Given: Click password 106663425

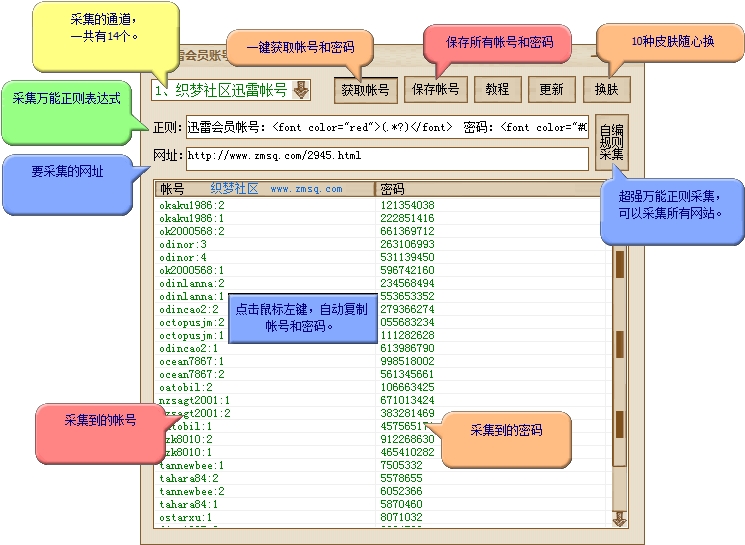Looking at the screenshot, I should [407, 387].
